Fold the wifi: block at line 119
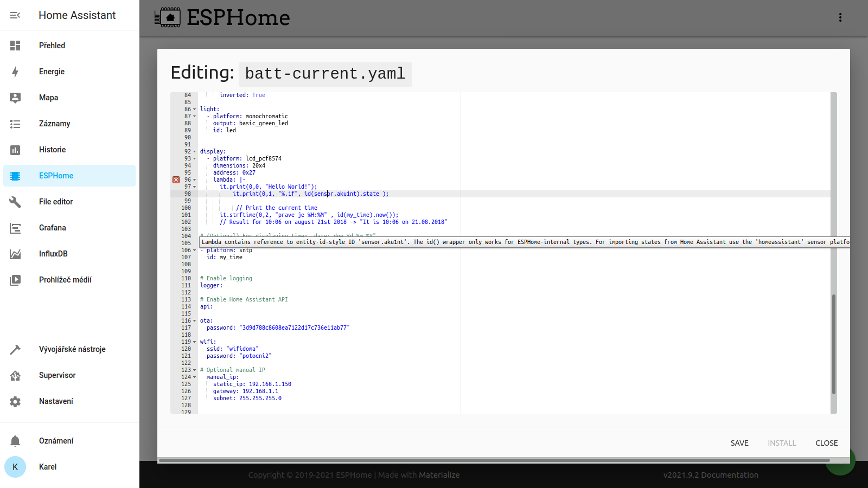The width and height of the screenshot is (868, 488). point(195,342)
